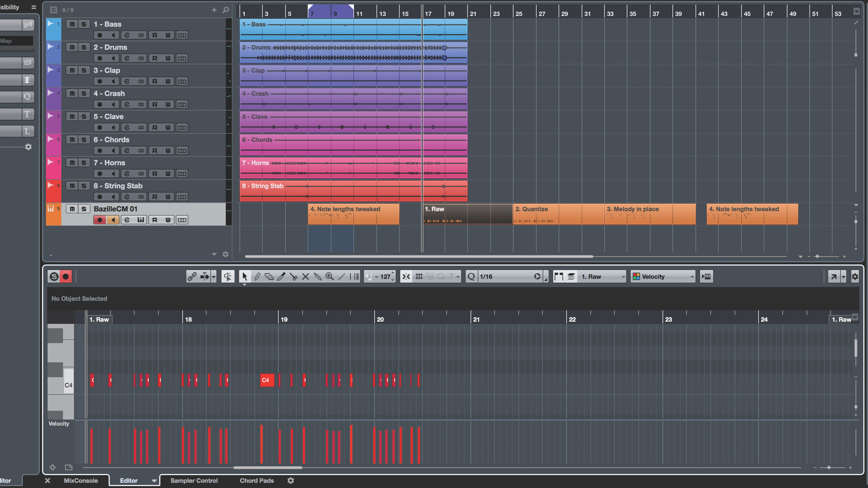The width and height of the screenshot is (868, 488).
Task: Click Add Track plus icon in track list
Action: click(214, 10)
